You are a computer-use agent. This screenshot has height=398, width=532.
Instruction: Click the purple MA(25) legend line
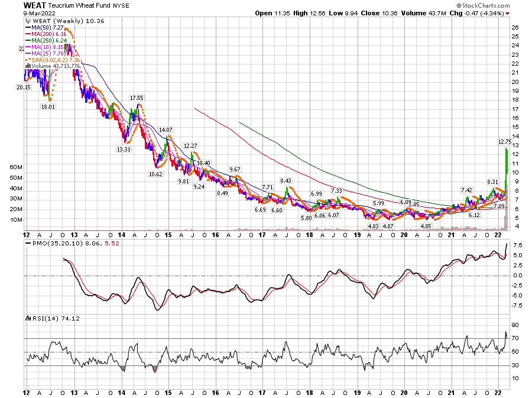pyautogui.click(x=27, y=53)
